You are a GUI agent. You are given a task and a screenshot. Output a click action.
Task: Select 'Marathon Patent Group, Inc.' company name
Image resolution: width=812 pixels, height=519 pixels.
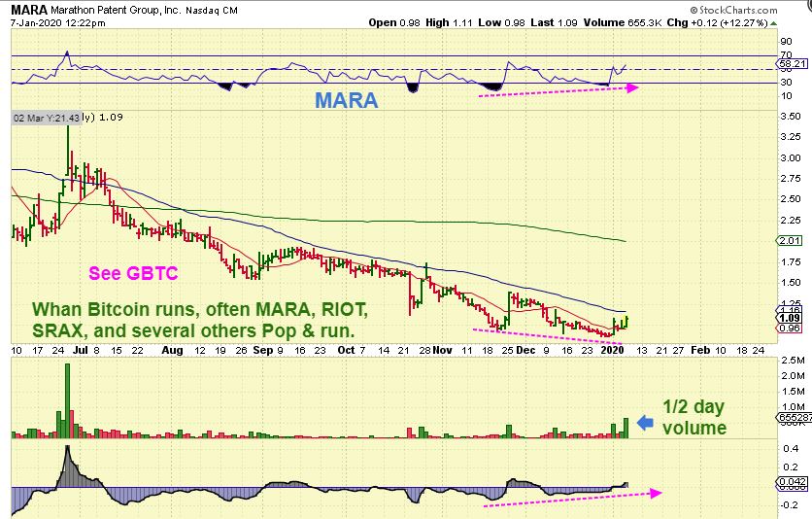[115, 10]
